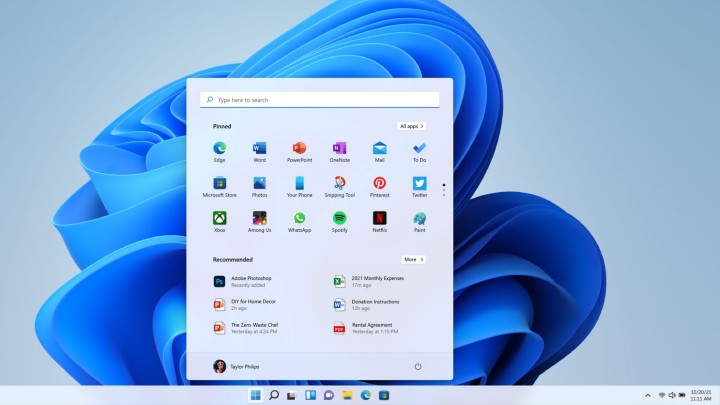The image size is (720, 405).
Task: Open the Xbox app
Action: click(x=219, y=222)
